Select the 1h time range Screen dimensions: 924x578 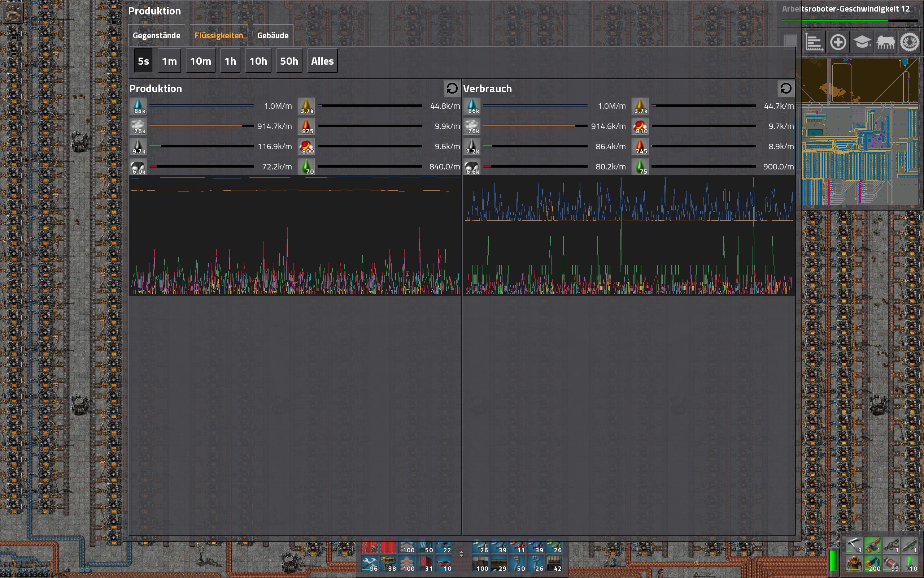pos(230,61)
